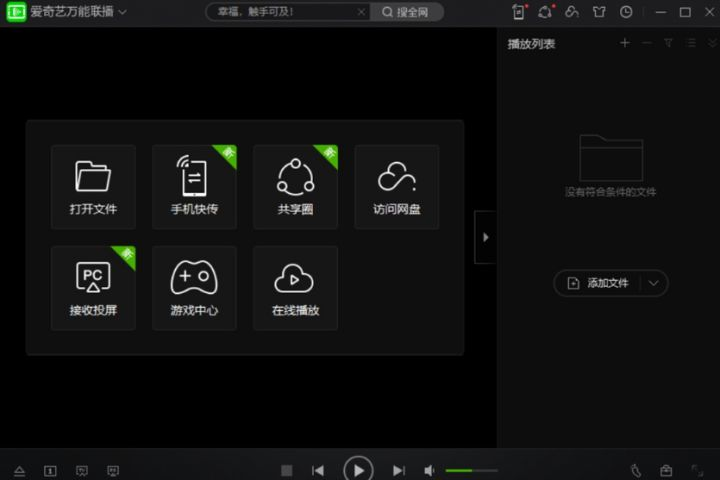The width and height of the screenshot is (720, 480).
Task: Adjust the green volume slider
Action: click(x=472, y=470)
